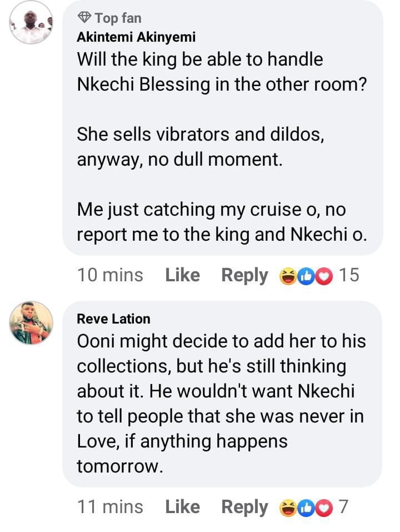Open Akintemi Akinyemi's profile picture
Screen dimensions: 400x532
click(x=31, y=22)
